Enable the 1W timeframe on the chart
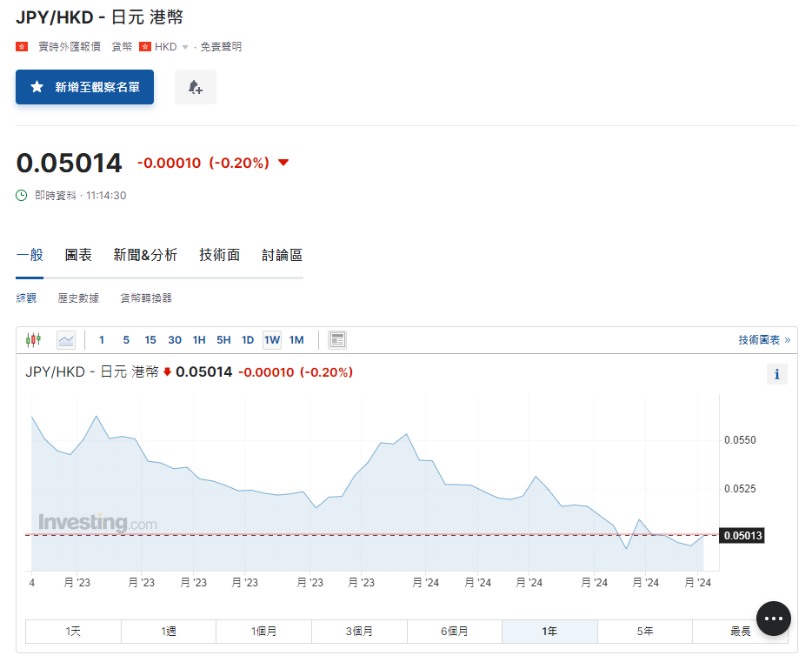Image resolution: width=812 pixels, height=669 pixels. pos(272,339)
